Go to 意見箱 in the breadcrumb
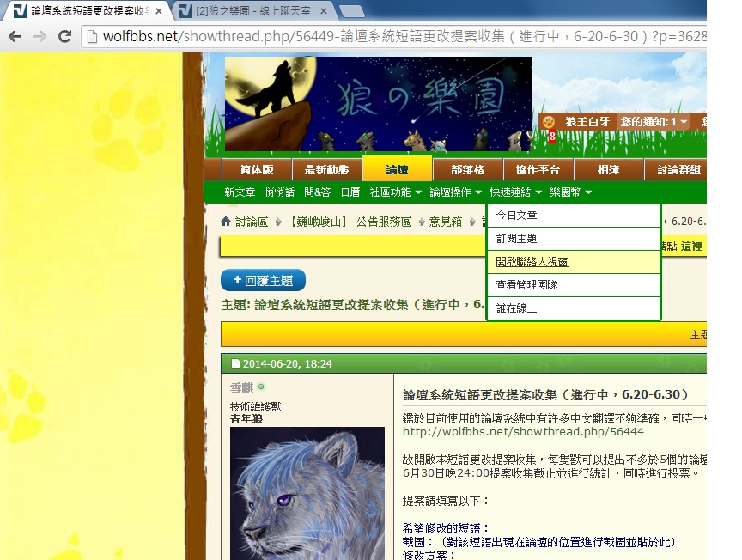Screen dimensions: 742x560 446,222
